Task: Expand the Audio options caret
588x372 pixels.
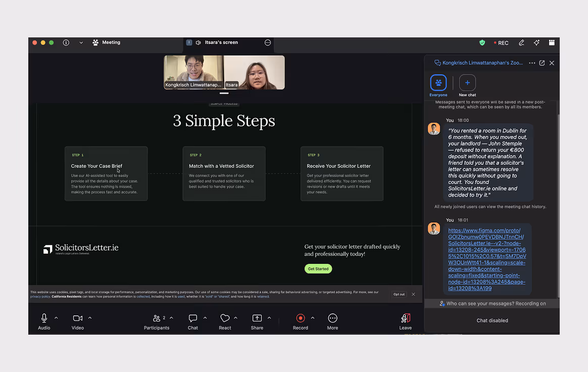Action: point(56,318)
